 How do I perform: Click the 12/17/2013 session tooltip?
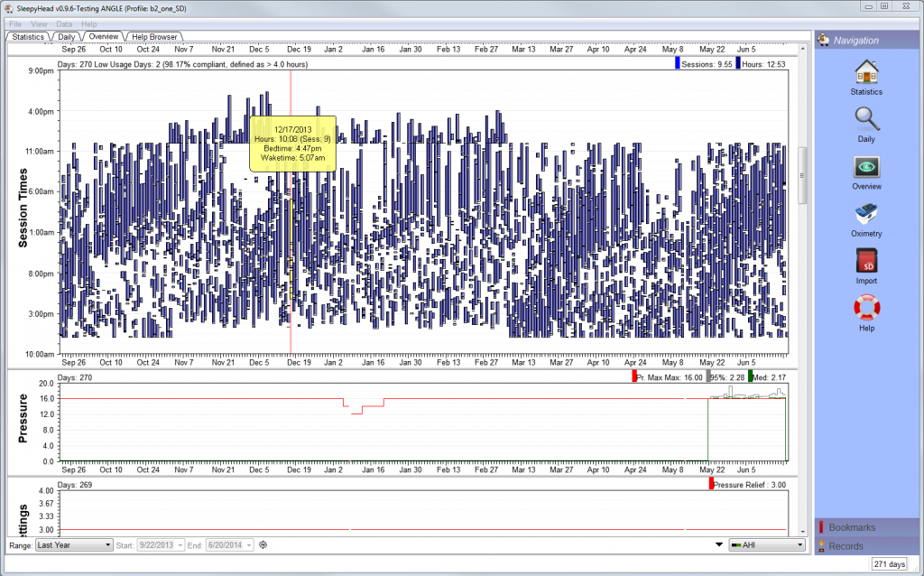click(293, 144)
